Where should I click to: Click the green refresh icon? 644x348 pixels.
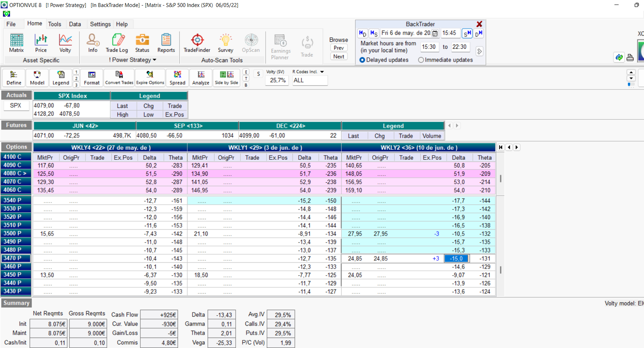(x=619, y=57)
